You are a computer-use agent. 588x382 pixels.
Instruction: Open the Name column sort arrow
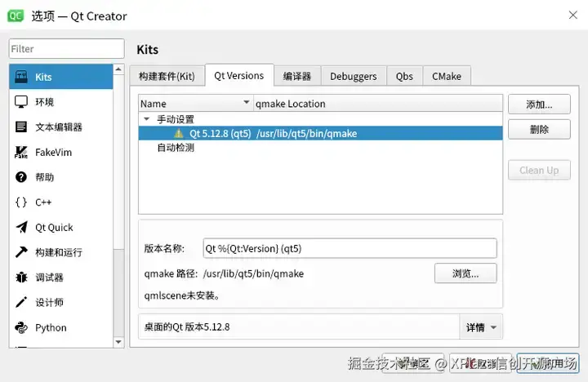point(247,102)
